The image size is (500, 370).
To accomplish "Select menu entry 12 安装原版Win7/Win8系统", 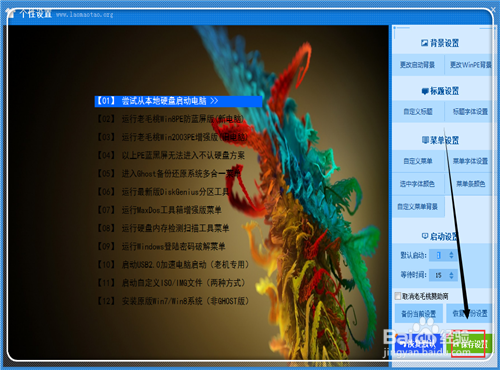I will coord(173,301).
